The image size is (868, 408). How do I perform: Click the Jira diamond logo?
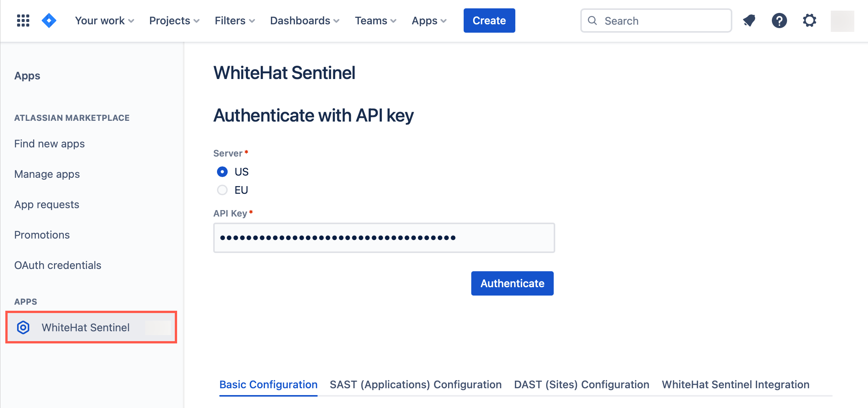point(49,21)
